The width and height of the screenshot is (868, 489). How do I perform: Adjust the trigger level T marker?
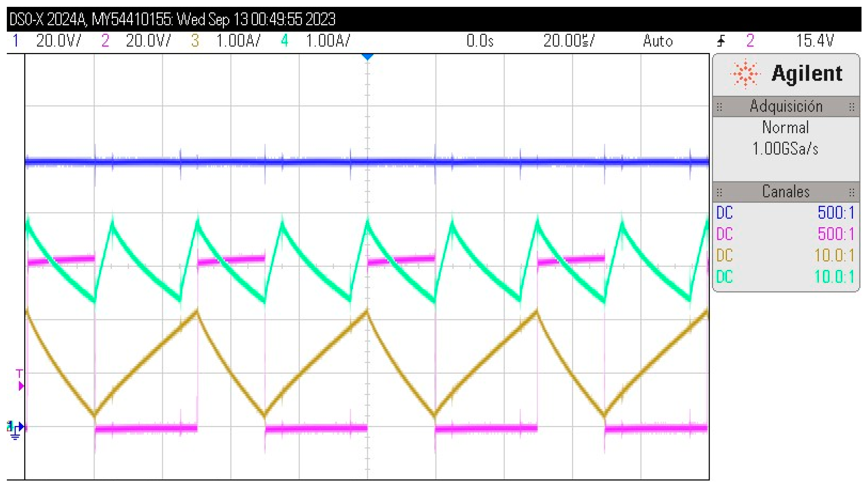(x=20, y=373)
